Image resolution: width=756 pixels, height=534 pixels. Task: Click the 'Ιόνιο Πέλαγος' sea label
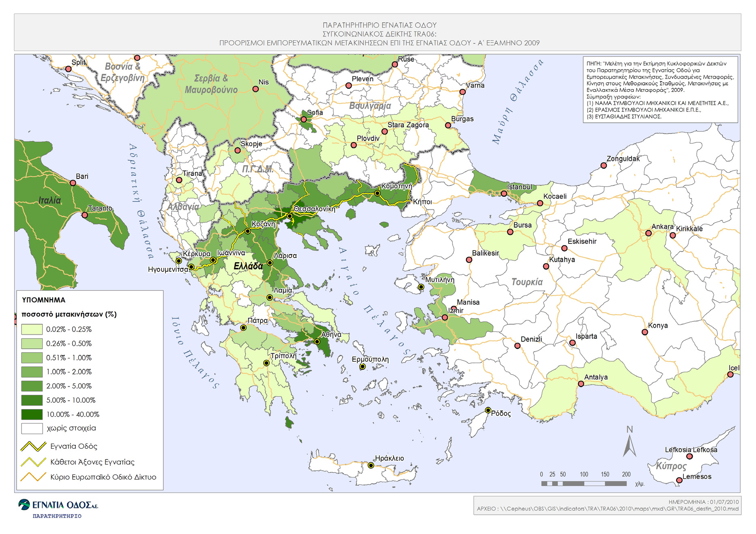click(x=195, y=352)
